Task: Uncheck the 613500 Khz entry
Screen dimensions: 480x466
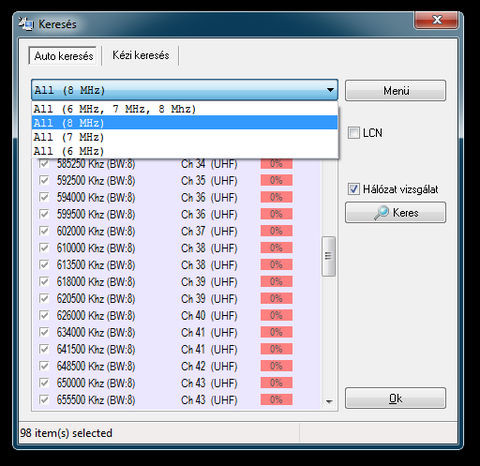Action: (44, 265)
